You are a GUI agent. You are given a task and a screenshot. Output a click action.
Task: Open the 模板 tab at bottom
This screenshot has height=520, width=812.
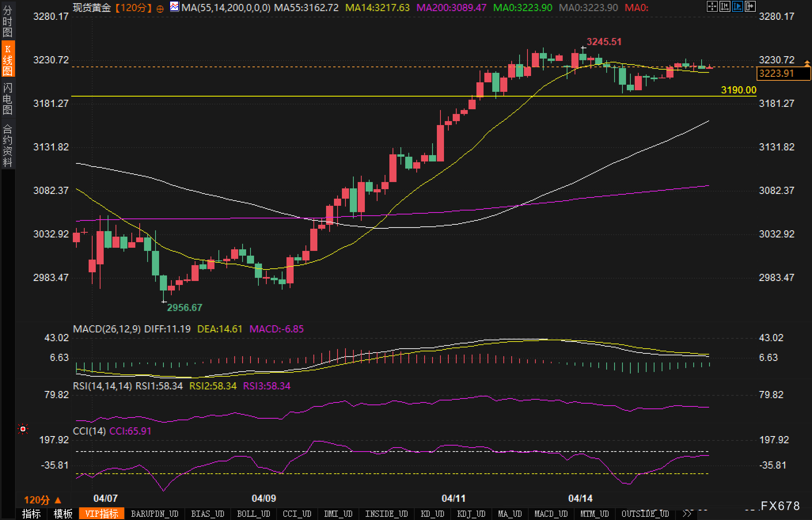click(x=63, y=514)
